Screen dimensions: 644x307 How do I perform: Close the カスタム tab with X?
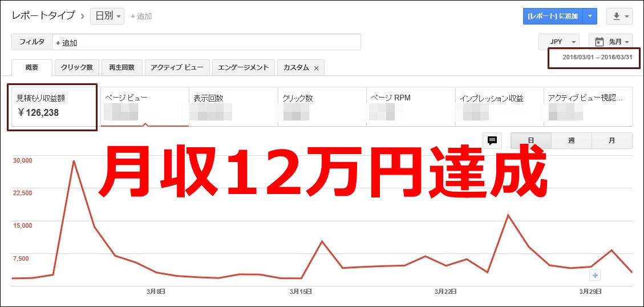click(x=316, y=68)
